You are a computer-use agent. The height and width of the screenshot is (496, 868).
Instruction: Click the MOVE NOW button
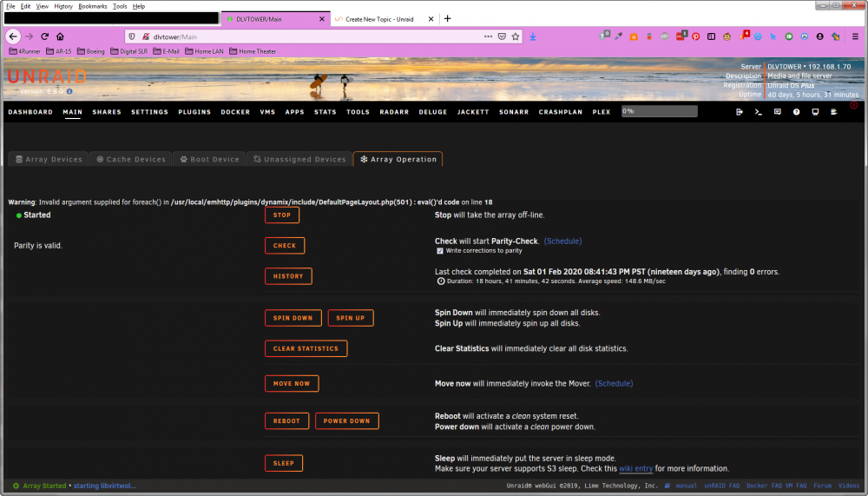click(x=292, y=383)
